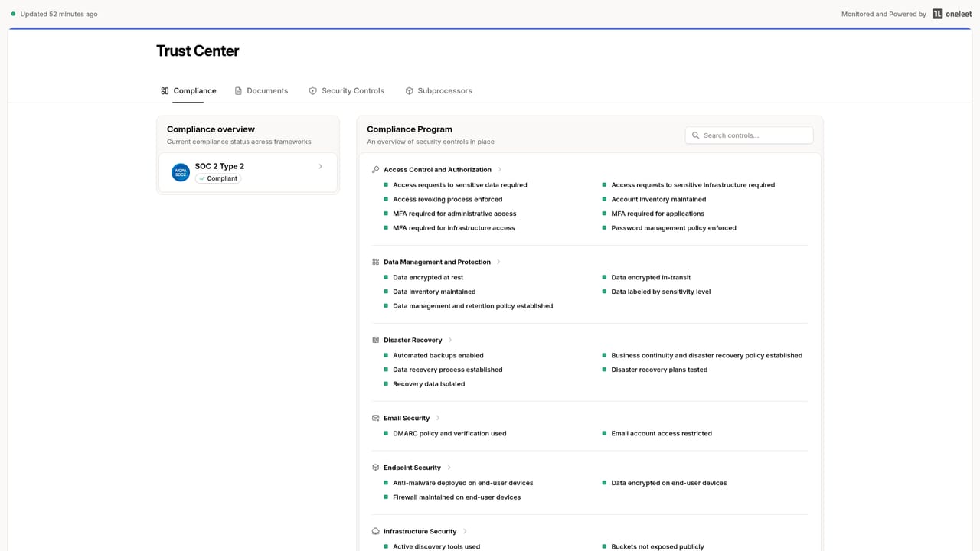Click the Search controls input field
Screen dimensions: 980x551
click(749, 135)
